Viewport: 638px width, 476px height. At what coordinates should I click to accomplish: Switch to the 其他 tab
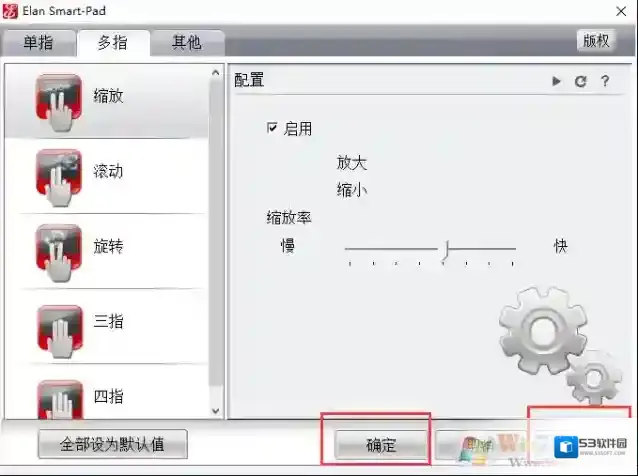tap(186, 43)
